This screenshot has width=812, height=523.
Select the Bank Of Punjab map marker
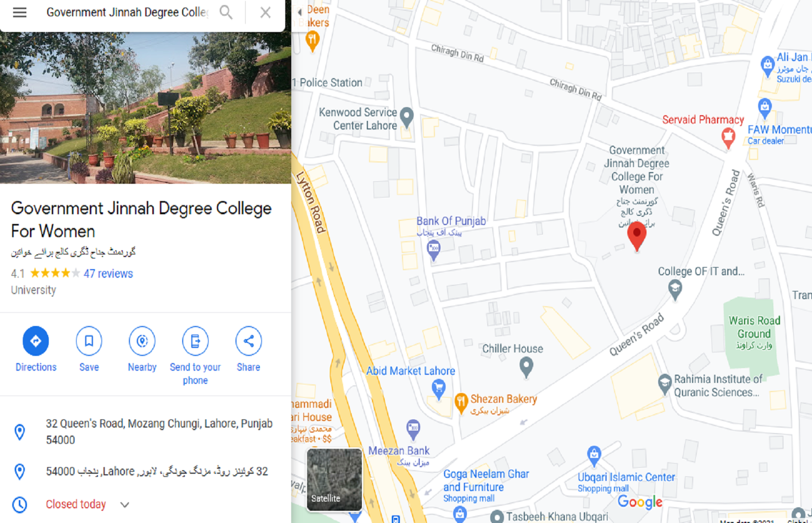pyautogui.click(x=433, y=249)
